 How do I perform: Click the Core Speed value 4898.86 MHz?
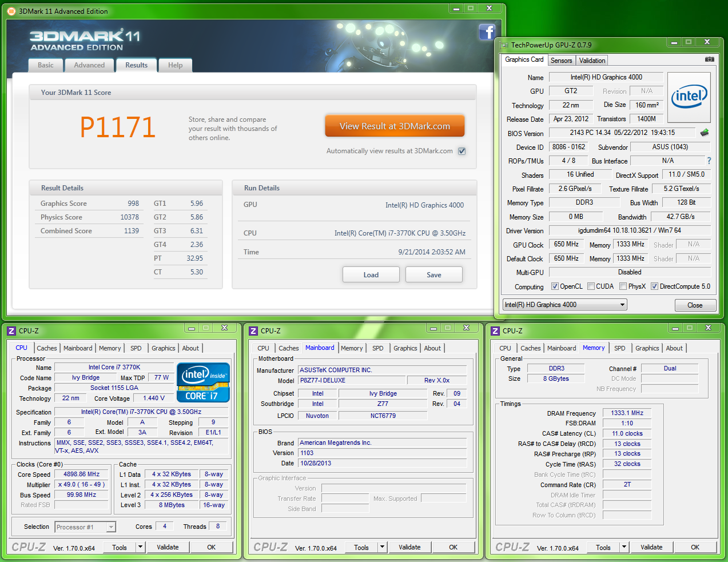click(81, 474)
